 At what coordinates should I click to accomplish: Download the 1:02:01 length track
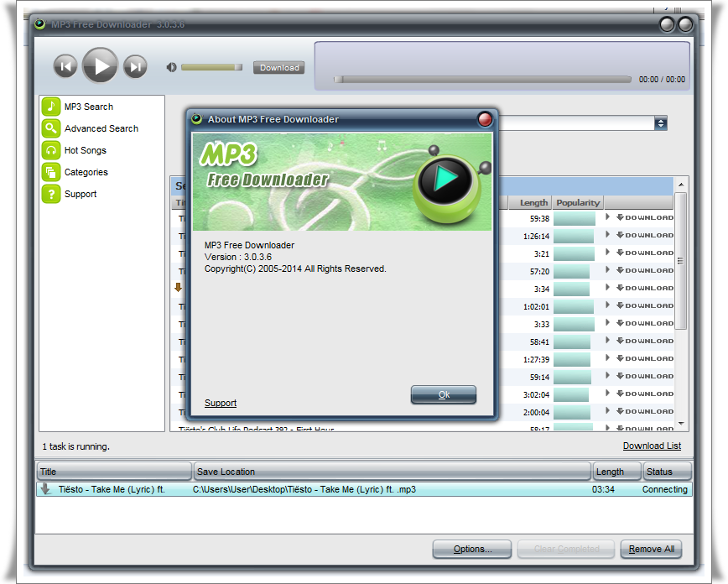(x=645, y=305)
